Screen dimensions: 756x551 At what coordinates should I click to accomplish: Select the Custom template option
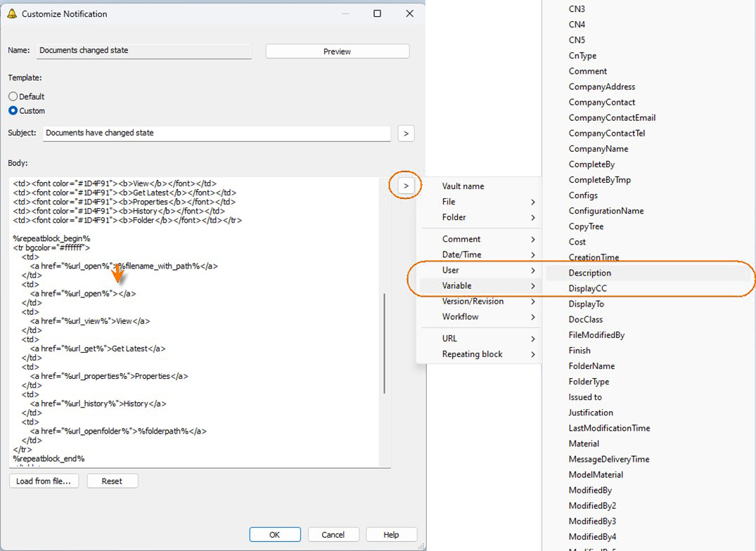tap(13, 110)
